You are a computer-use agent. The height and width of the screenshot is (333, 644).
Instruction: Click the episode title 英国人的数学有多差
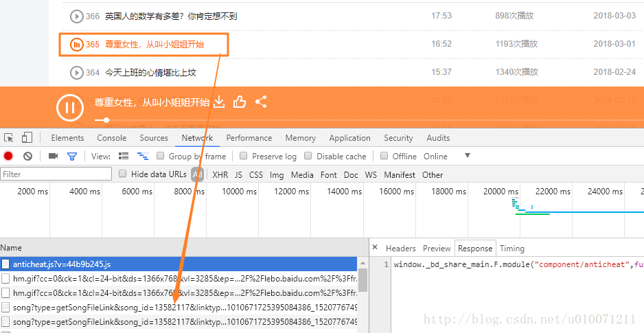point(171,16)
